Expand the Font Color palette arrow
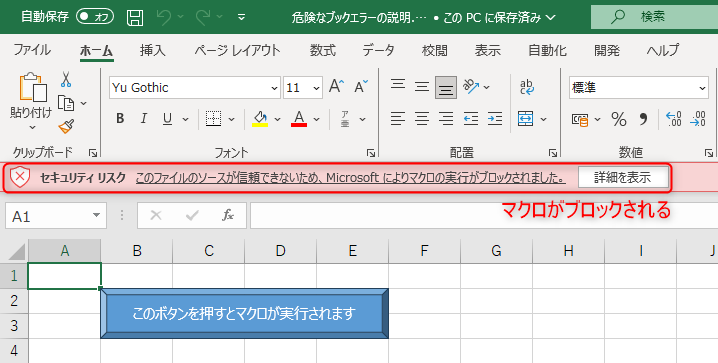 point(316,119)
